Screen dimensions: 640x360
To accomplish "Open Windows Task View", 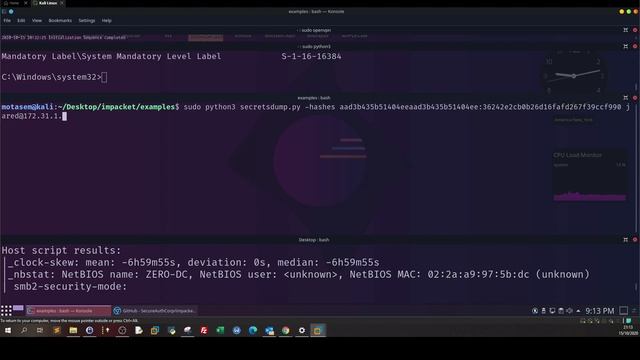I will (x=40, y=331).
